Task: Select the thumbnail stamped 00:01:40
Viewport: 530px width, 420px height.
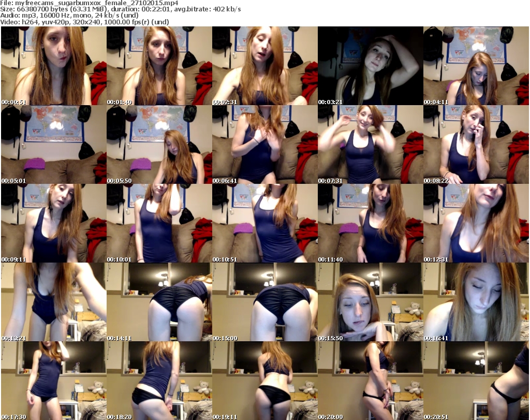Action: (x=159, y=66)
